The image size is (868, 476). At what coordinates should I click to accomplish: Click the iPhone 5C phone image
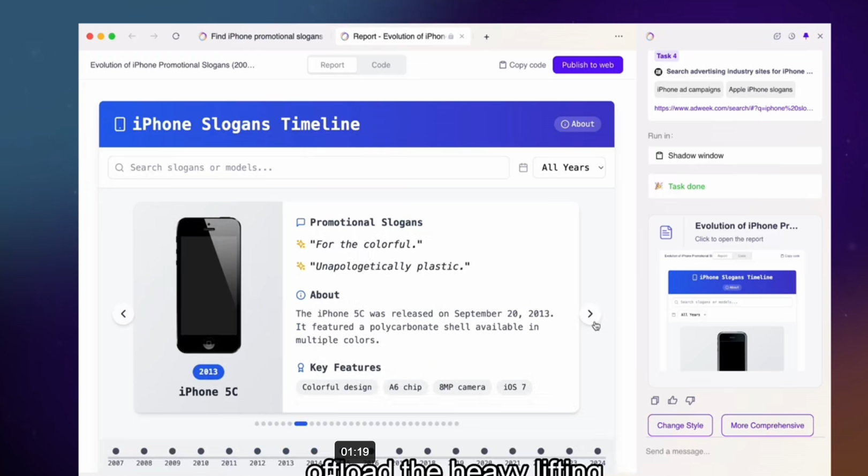coord(209,285)
